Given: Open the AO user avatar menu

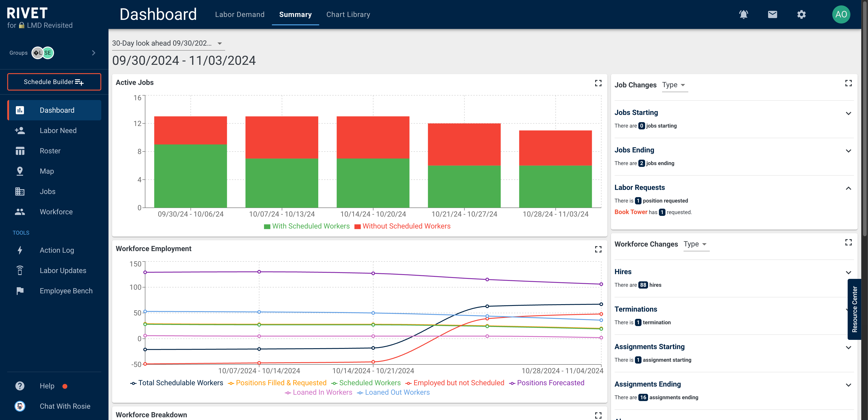Looking at the screenshot, I should coord(841,14).
